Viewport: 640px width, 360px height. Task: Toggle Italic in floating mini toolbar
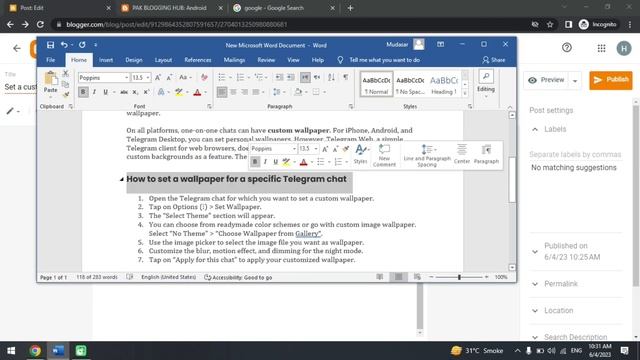point(265,162)
